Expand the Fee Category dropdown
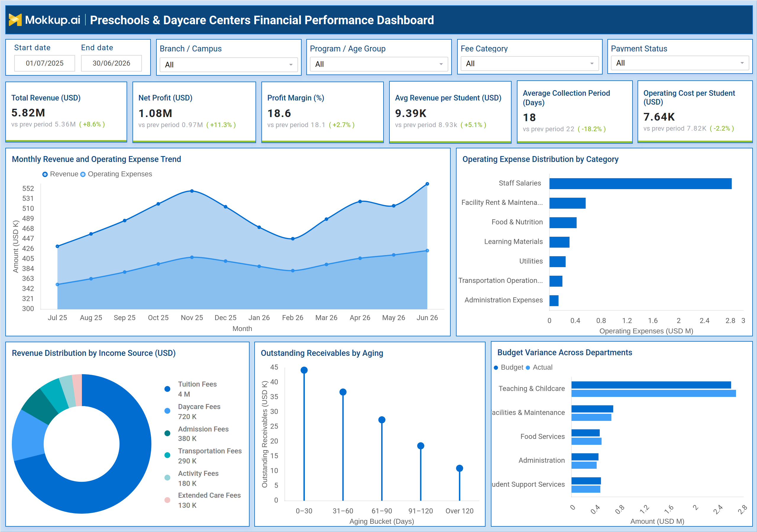This screenshot has height=532, width=757. pos(530,63)
